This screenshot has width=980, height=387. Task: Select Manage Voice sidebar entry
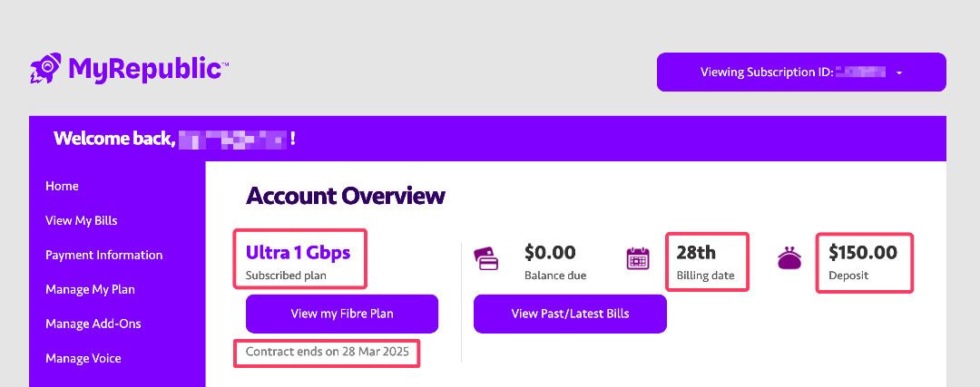pyautogui.click(x=83, y=358)
